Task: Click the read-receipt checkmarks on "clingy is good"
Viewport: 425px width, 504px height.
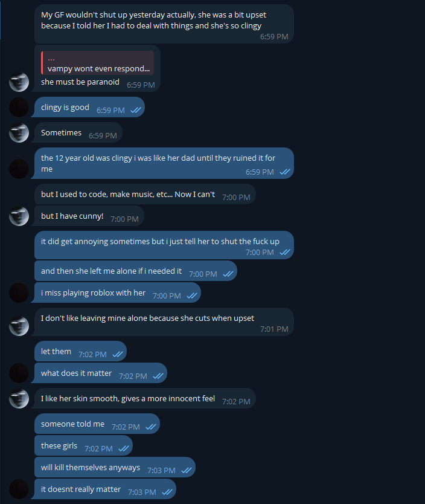Action: pyautogui.click(x=135, y=110)
